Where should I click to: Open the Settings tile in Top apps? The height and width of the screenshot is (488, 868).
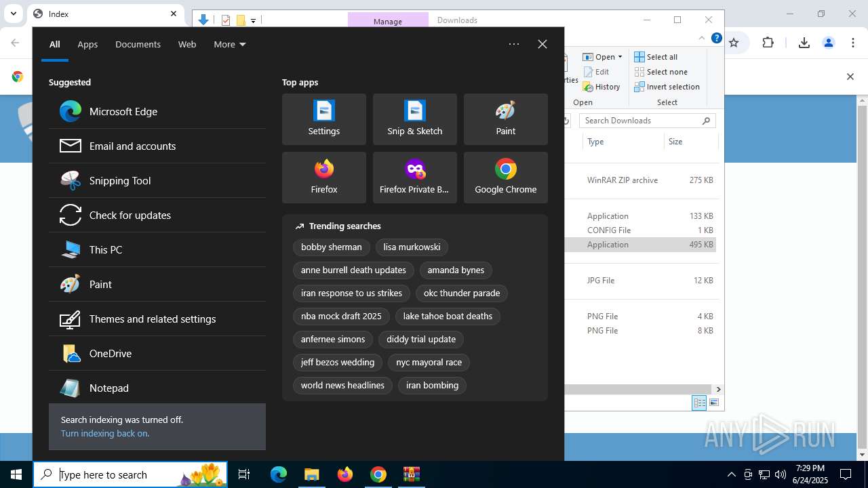click(x=324, y=119)
